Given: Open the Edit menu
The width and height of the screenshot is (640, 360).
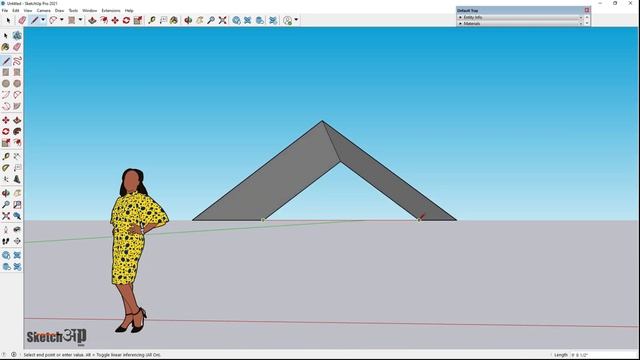Looking at the screenshot, I should [16, 10].
